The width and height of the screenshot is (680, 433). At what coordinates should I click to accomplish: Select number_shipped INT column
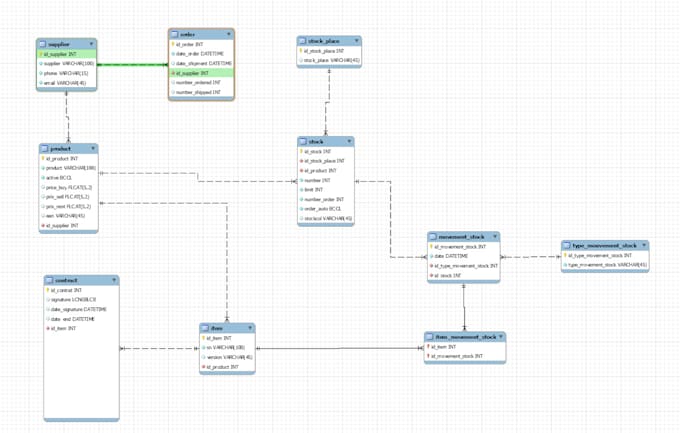coord(202,92)
